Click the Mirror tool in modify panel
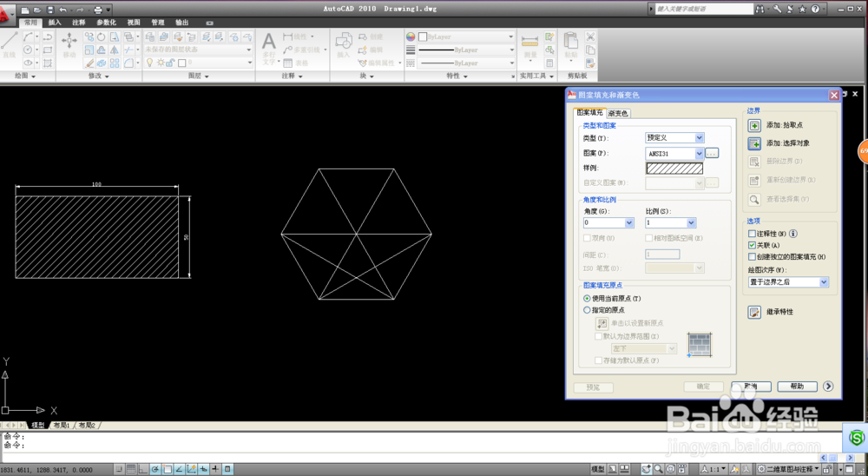The width and height of the screenshot is (868, 476). [114, 50]
